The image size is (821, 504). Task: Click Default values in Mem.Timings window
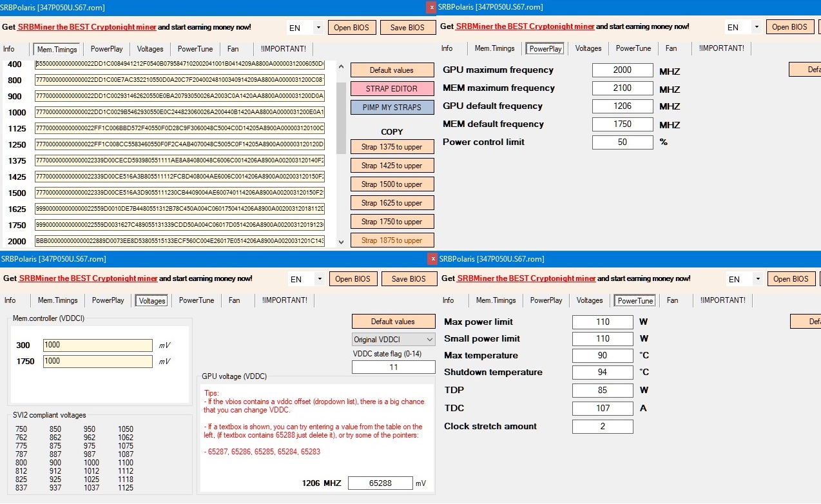point(392,70)
